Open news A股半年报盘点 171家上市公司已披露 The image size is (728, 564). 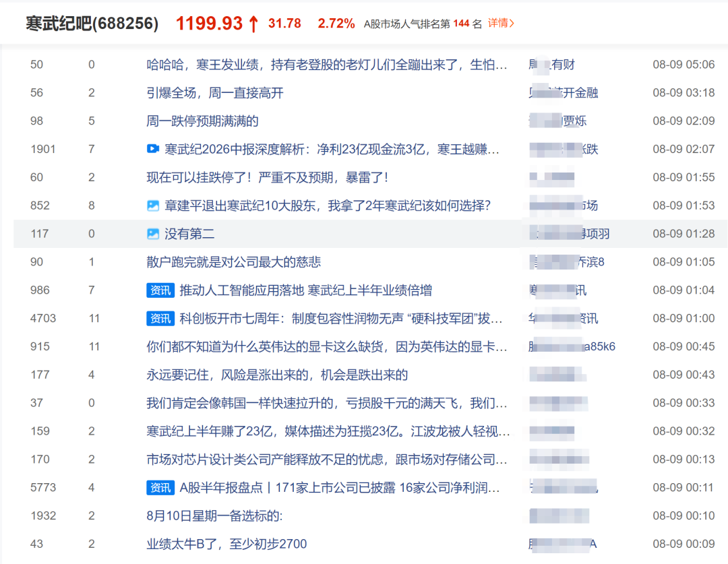pos(339,488)
